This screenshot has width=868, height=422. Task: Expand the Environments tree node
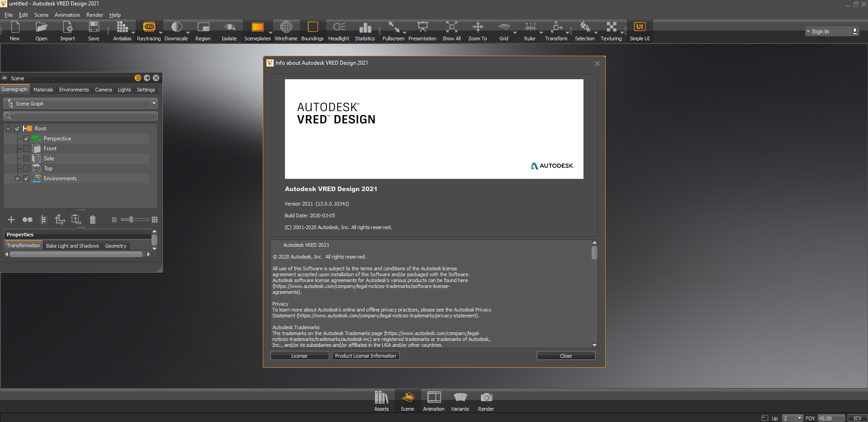coord(17,178)
